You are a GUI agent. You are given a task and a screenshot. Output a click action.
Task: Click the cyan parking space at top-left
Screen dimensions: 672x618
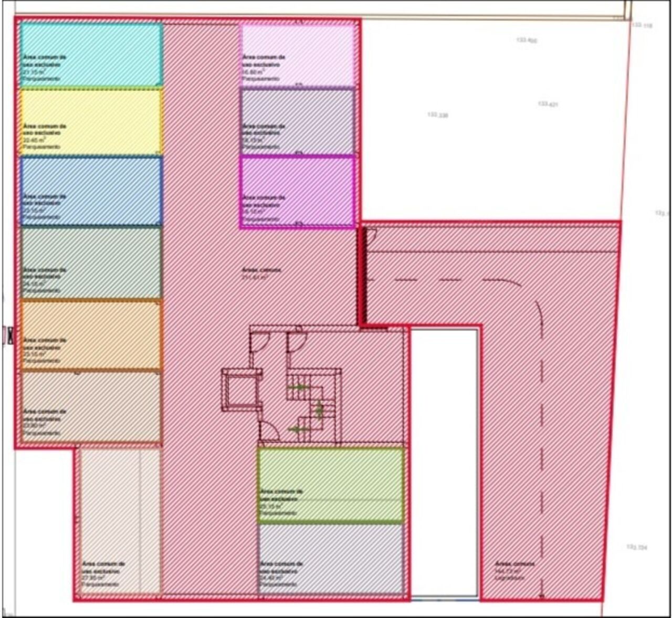click(x=91, y=54)
